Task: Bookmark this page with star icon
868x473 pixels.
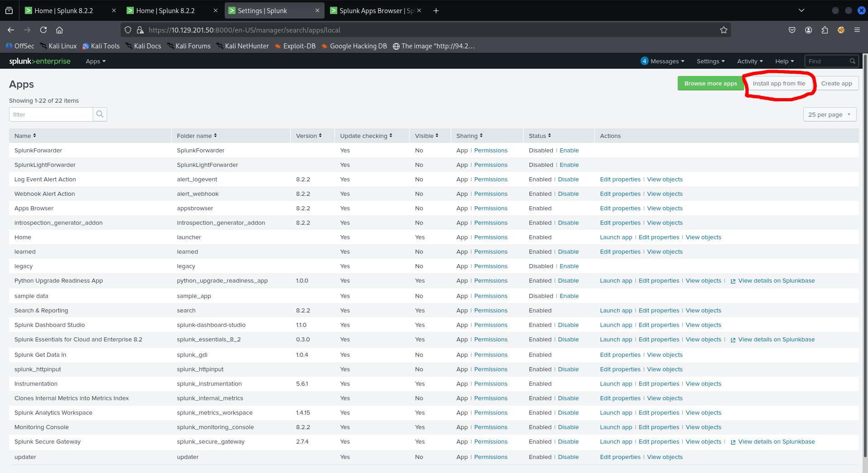Action: click(x=723, y=30)
